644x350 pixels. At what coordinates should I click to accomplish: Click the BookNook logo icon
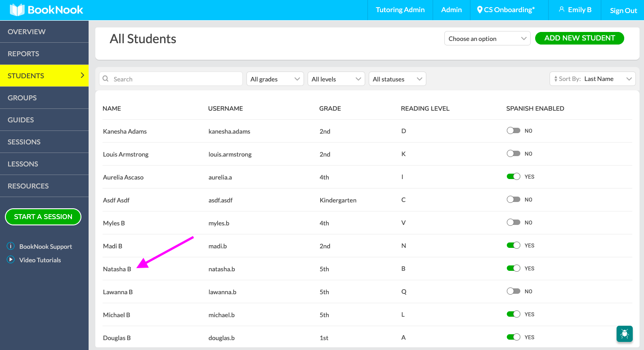pos(18,9)
